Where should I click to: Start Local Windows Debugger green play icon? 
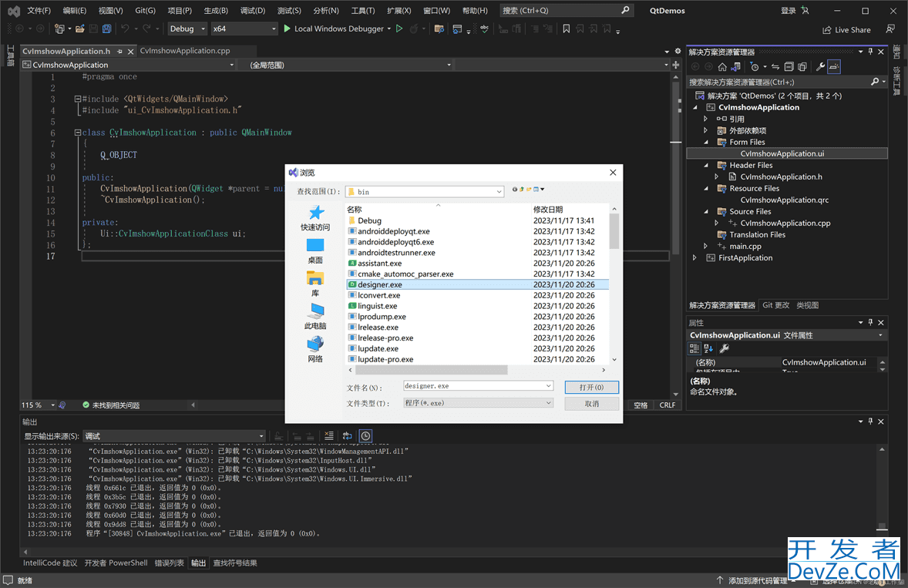pyautogui.click(x=288, y=29)
